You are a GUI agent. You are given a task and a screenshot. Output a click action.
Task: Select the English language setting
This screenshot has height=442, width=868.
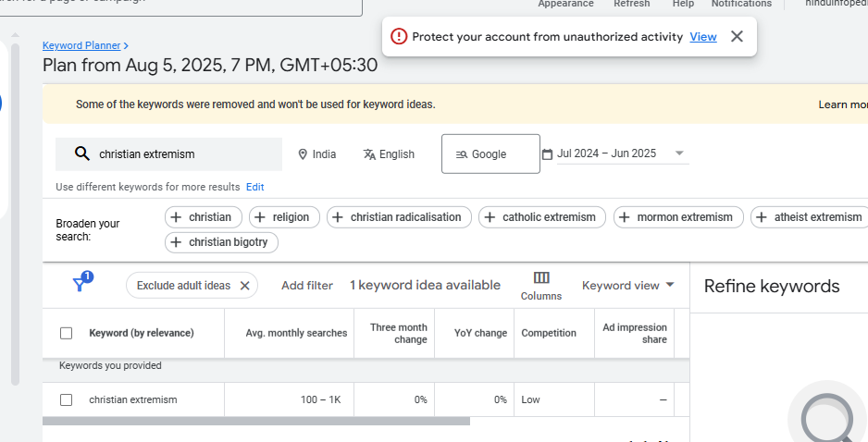[389, 154]
